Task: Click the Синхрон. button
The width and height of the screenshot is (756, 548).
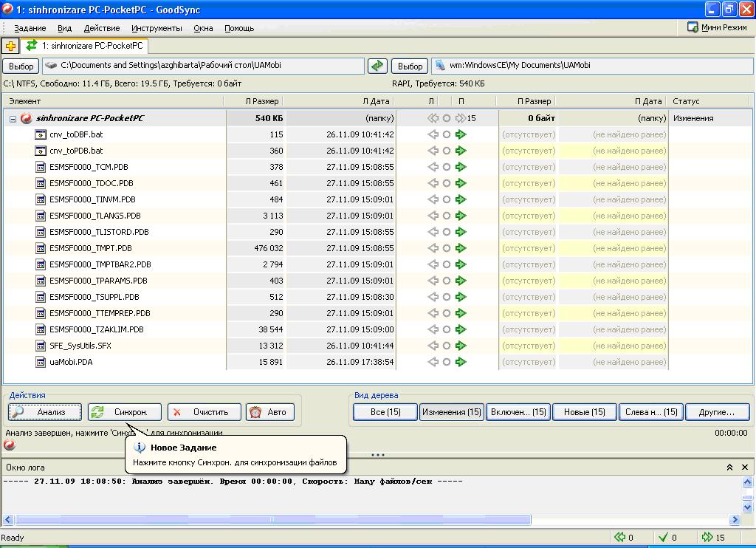Action: coord(124,412)
